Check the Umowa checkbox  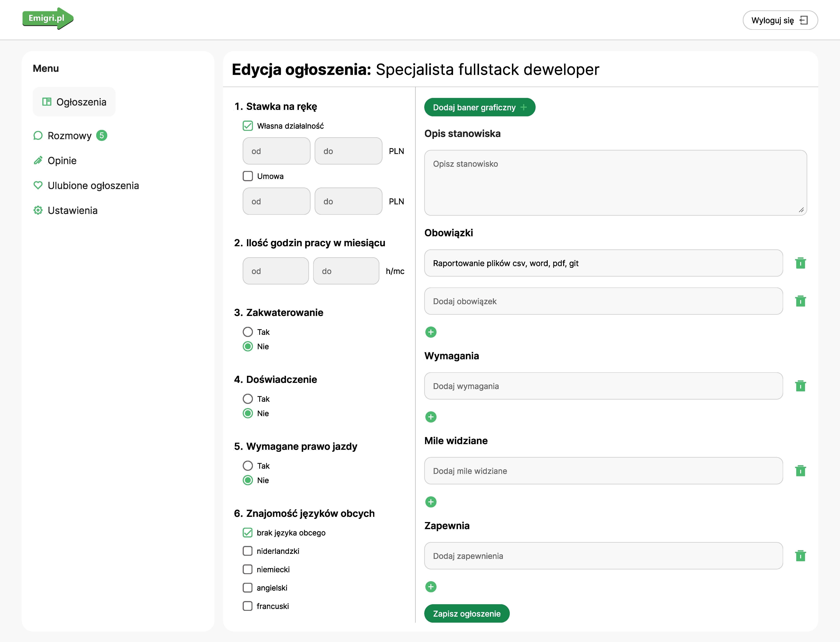pyautogui.click(x=248, y=176)
